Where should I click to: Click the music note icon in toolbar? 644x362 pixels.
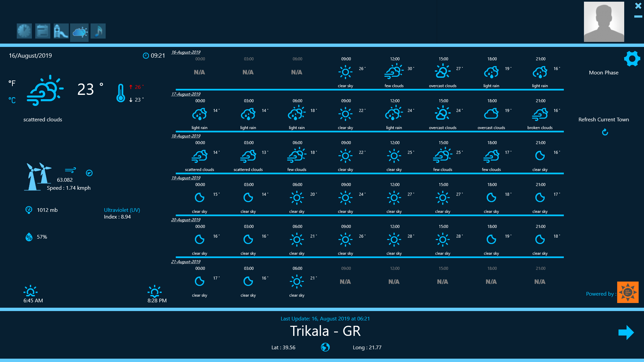98,31
